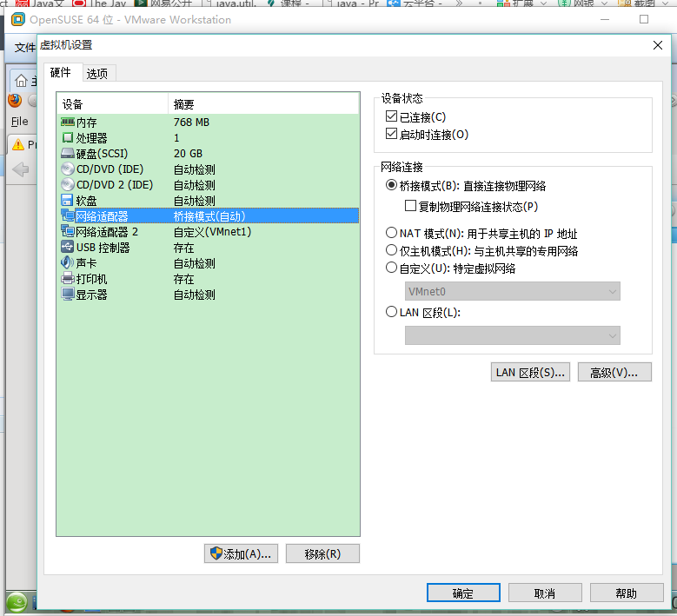This screenshot has height=616, width=677.
Task: Select the 处理器 row with value 1
Action: coord(208,138)
